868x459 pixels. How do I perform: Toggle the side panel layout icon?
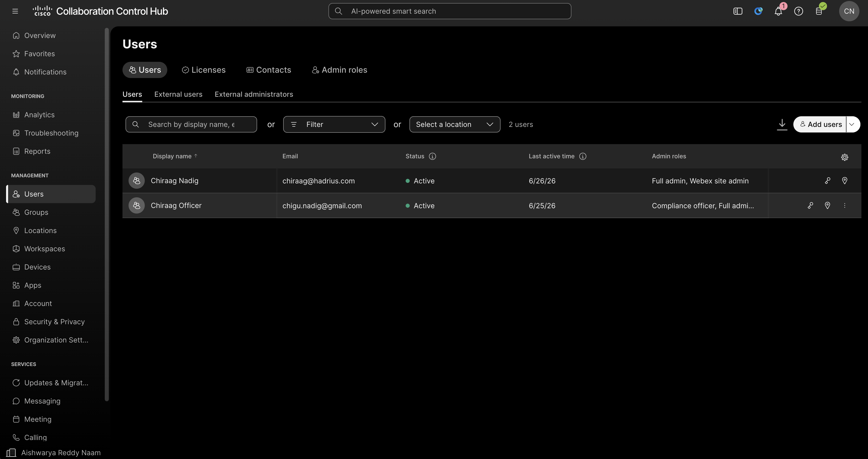pos(738,11)
